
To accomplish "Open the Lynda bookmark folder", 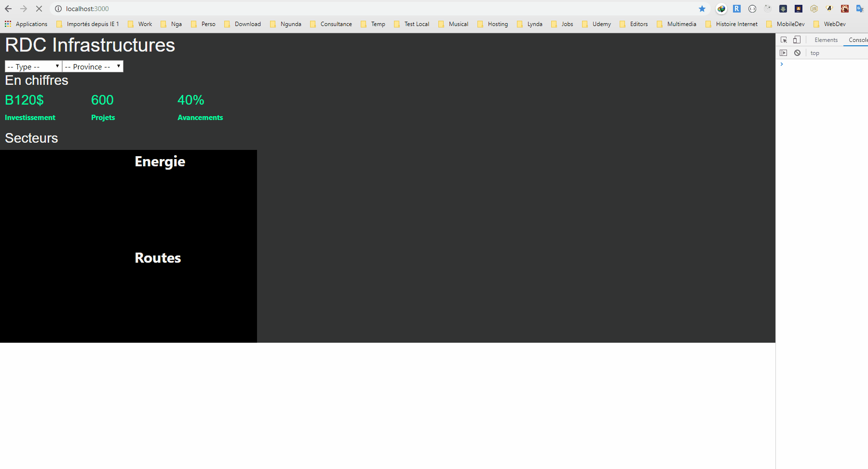I will [529, 24].
